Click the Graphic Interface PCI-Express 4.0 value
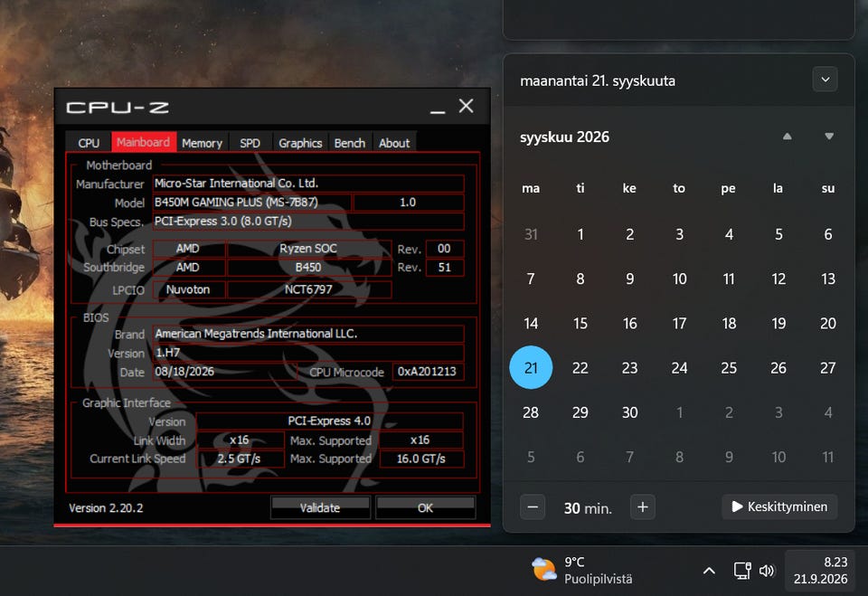 pos(329,421)
